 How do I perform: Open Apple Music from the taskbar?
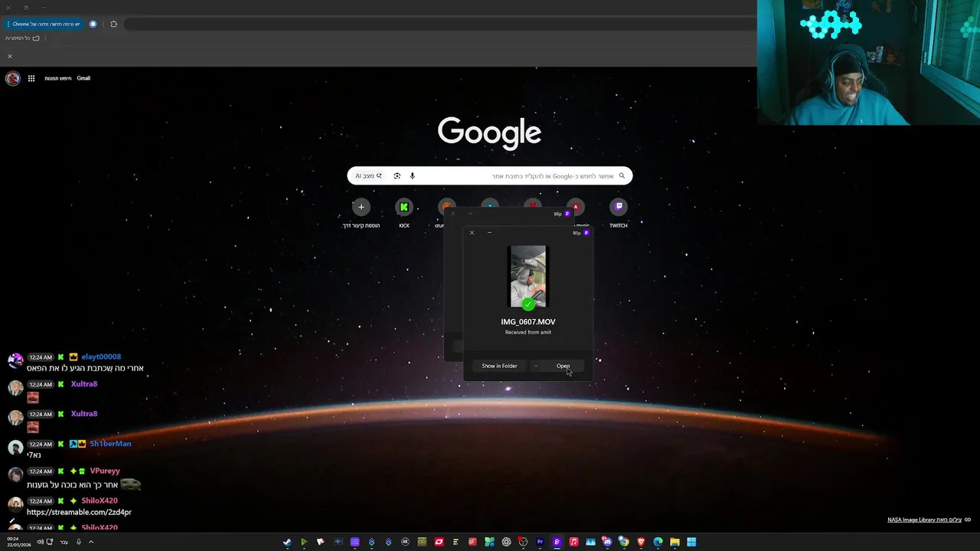(573, 542)
